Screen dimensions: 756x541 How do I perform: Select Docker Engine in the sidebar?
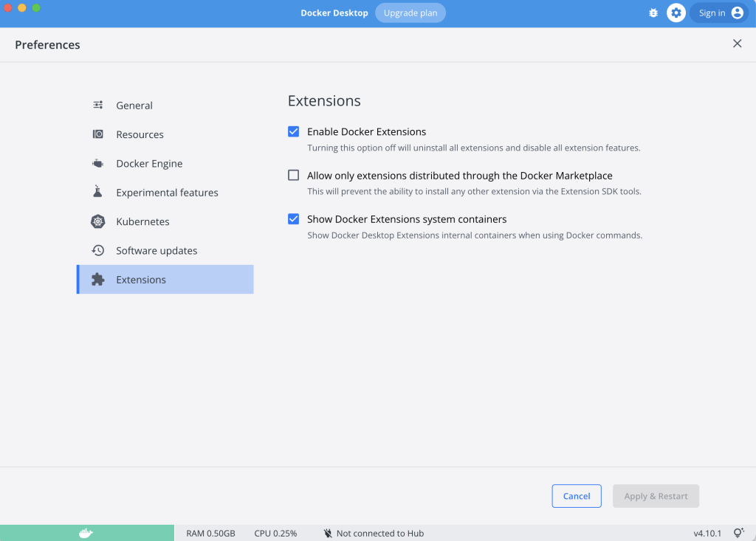149,164
